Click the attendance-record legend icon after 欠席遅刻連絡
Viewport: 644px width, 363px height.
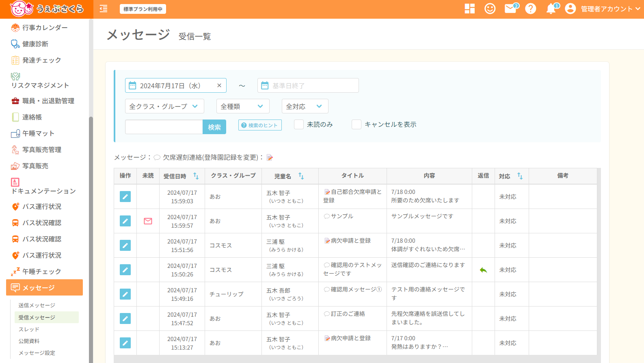point(270,158)
